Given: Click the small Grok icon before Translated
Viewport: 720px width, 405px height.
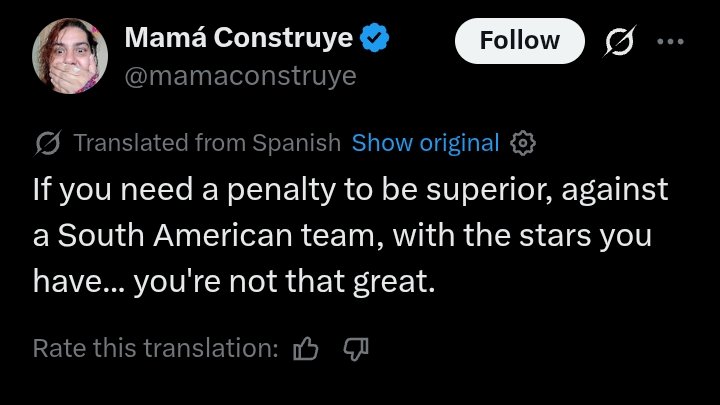Looking at the screenshot, I should click(x=48, y=143).
